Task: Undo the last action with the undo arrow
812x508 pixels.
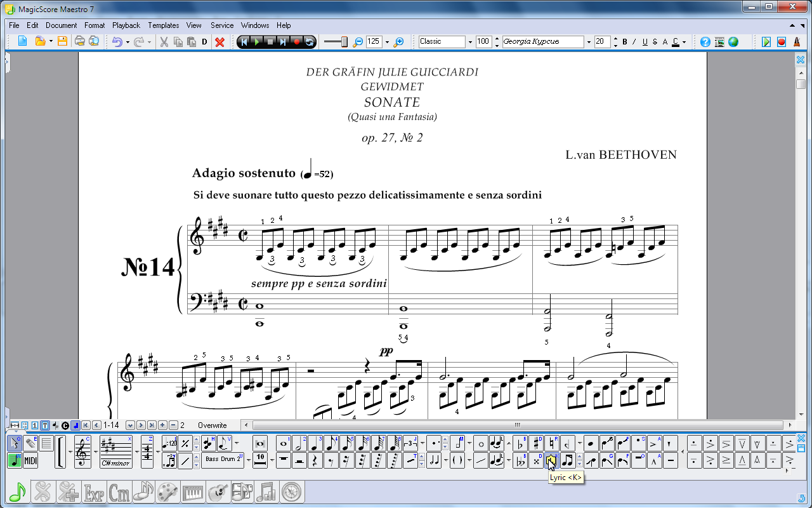Action: pyautogui.click(x=117, y=42)
